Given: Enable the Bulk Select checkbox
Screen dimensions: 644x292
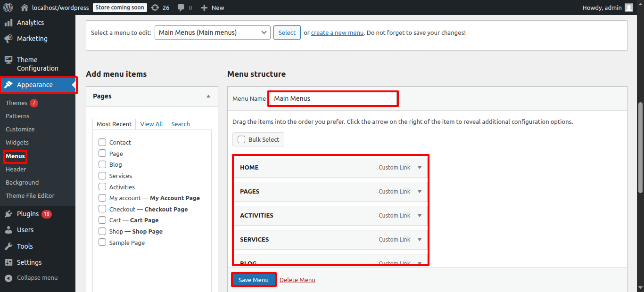Looking at the screenshot, I should click(241, 139).
